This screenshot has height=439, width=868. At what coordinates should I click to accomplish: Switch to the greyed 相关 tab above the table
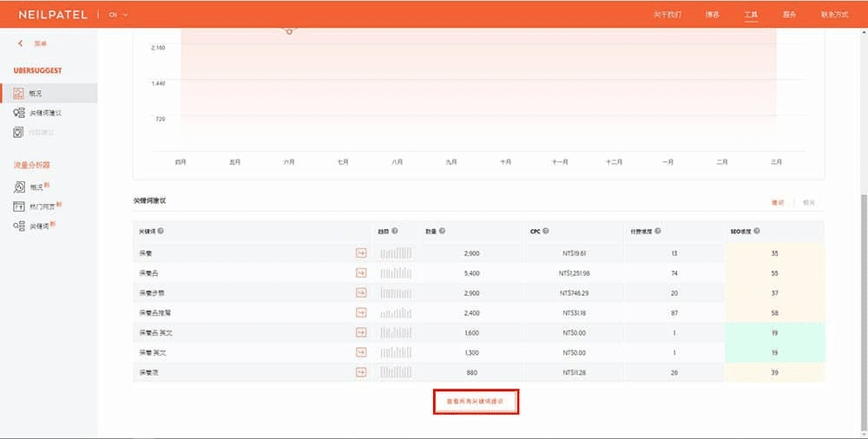809,203
